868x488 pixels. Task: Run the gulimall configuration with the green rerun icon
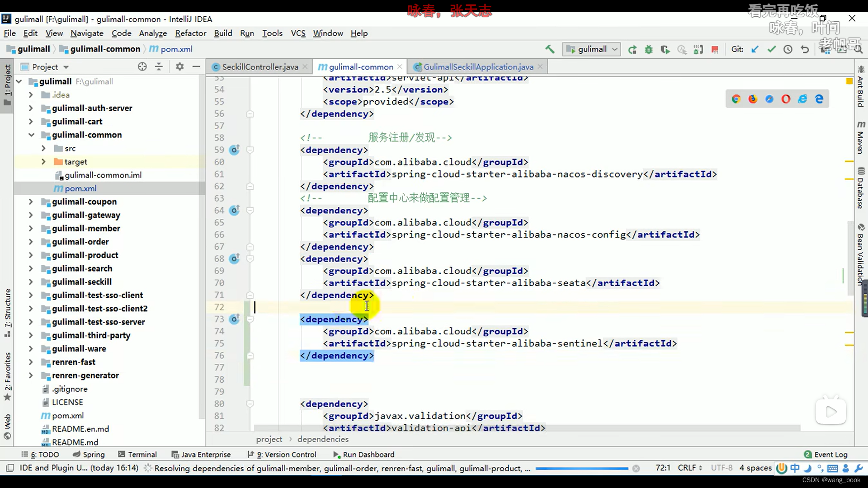click(x=632, y=49)
